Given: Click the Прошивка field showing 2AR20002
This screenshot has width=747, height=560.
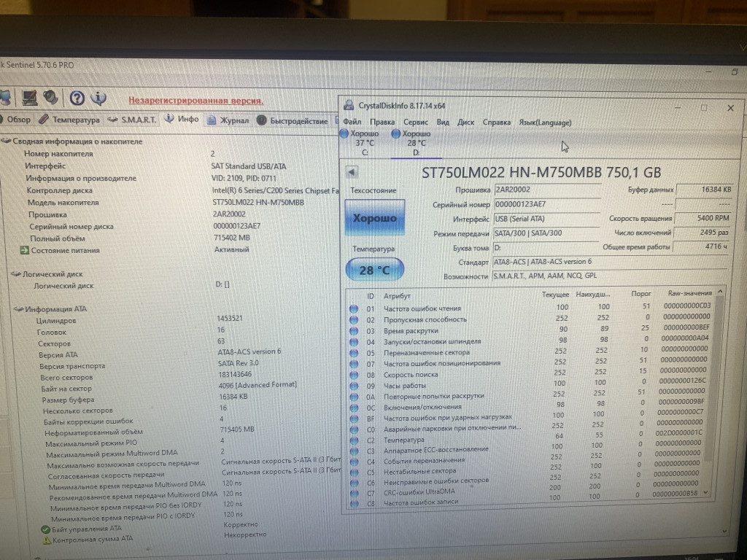Looking at the screenshot, I should pyautogui.click(x=547, y=190).
